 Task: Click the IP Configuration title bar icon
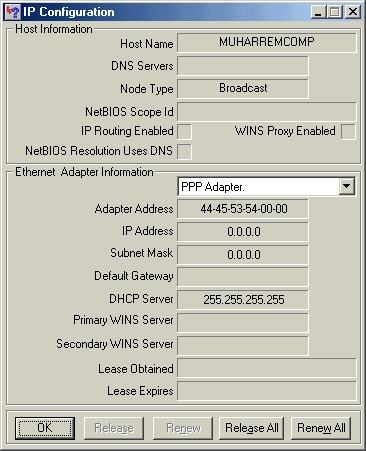13,12
